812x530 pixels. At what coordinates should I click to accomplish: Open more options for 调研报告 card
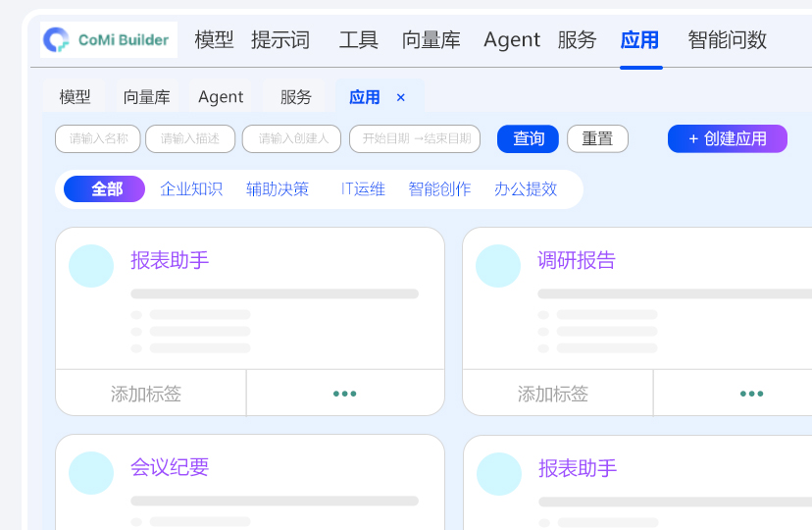point(751,394)
